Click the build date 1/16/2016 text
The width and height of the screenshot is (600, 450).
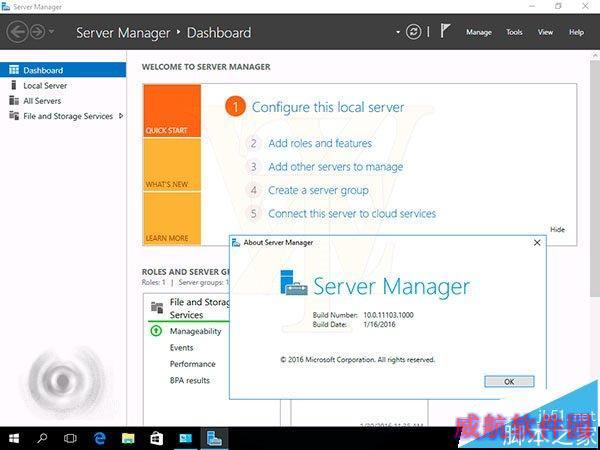pos(379,324)
